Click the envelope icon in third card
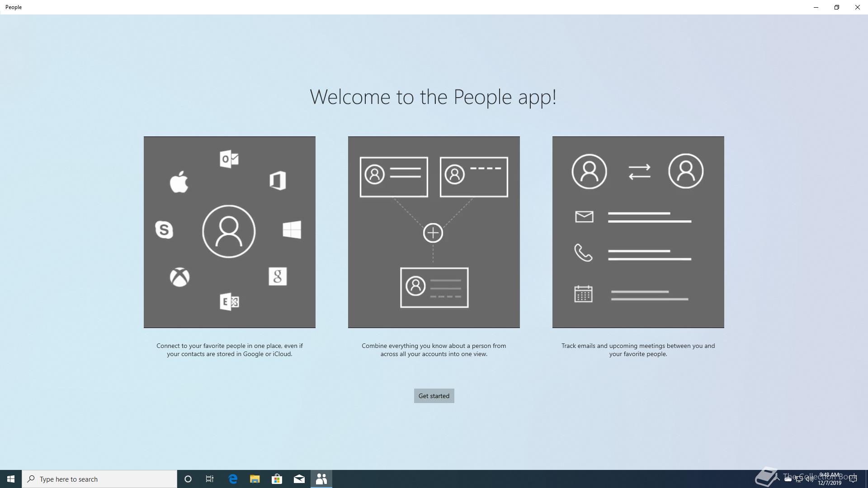Viewport: 868px width, 488px height. (x=584, y=217)
